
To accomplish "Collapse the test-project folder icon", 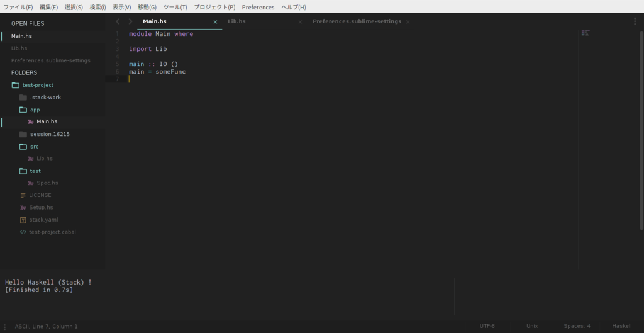I will click(x=16, y=85).
